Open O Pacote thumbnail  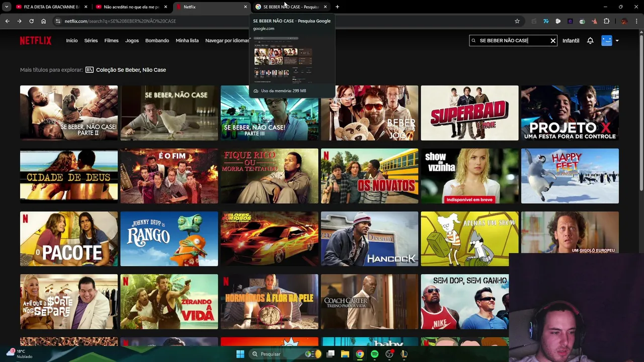coord(69,239)
